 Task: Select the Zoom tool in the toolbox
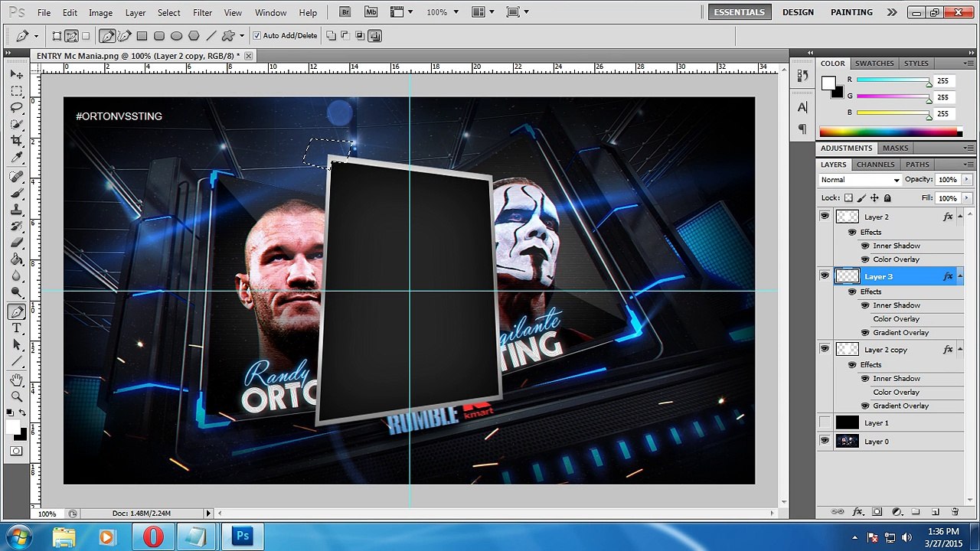(x=16, y=396)
